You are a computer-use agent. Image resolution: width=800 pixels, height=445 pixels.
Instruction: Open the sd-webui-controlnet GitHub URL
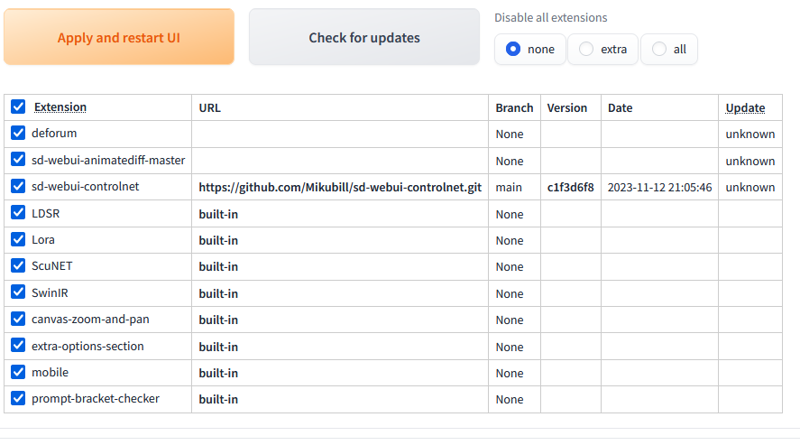tap(340, 187)
